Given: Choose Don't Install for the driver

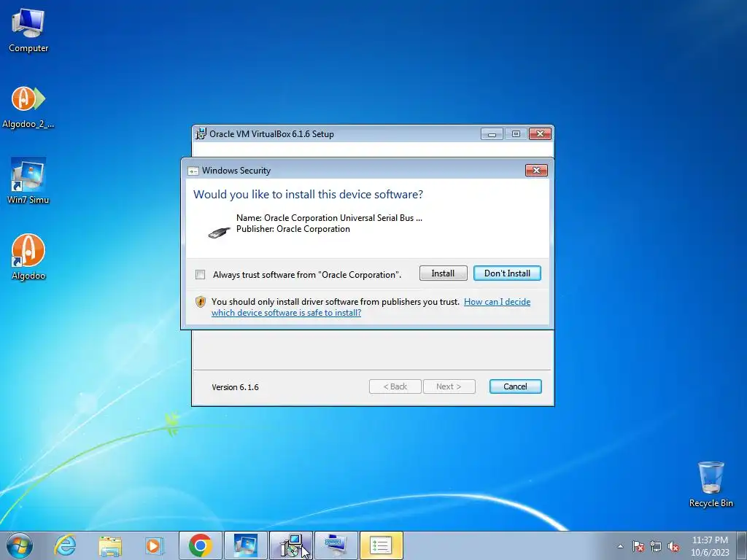Looking at the screenshot, I should point(507,273).
